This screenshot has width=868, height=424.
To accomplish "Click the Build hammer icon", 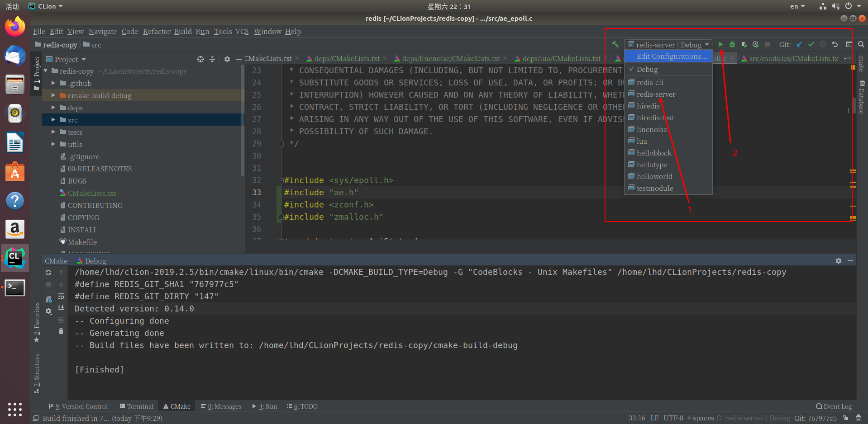I will (615, 44).
